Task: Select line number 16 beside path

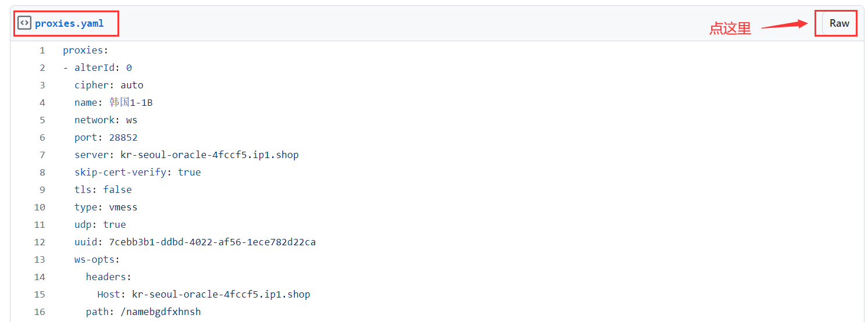Action: click(40, 312)
